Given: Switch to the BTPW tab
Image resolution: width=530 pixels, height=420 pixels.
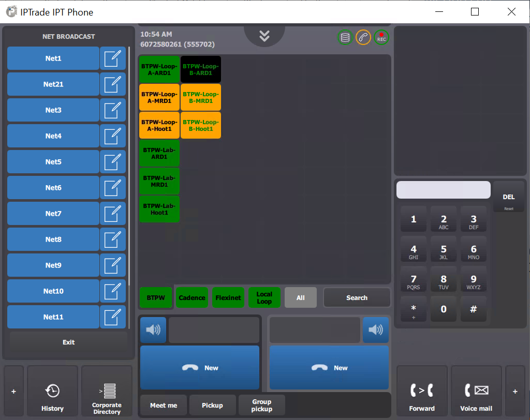Looking at the screenshot, I should coord(156,298).
